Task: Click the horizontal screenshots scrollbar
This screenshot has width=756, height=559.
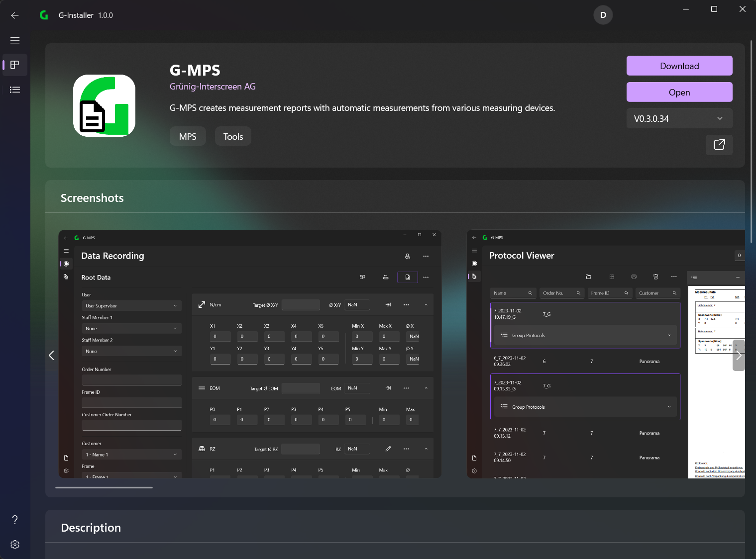Action: click(x=104, y=487)
